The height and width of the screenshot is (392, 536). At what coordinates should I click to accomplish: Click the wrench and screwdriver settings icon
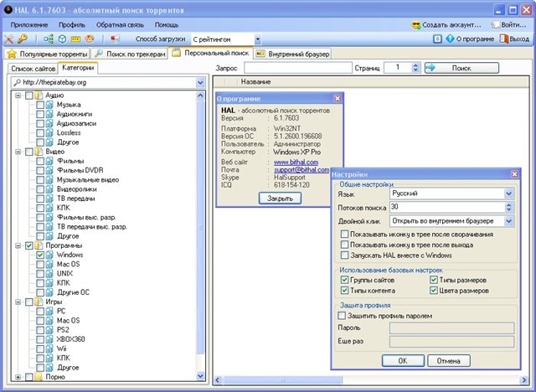tap(8, 39)
